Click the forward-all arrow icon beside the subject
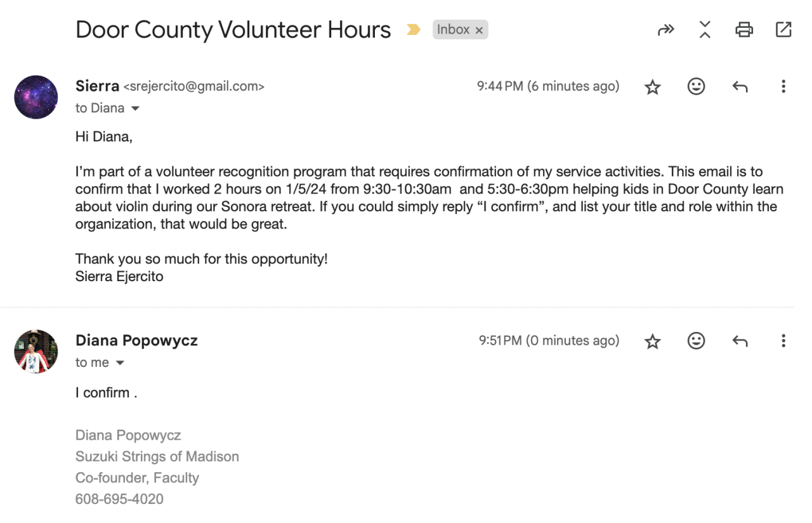812x523 pixels. 665,30
